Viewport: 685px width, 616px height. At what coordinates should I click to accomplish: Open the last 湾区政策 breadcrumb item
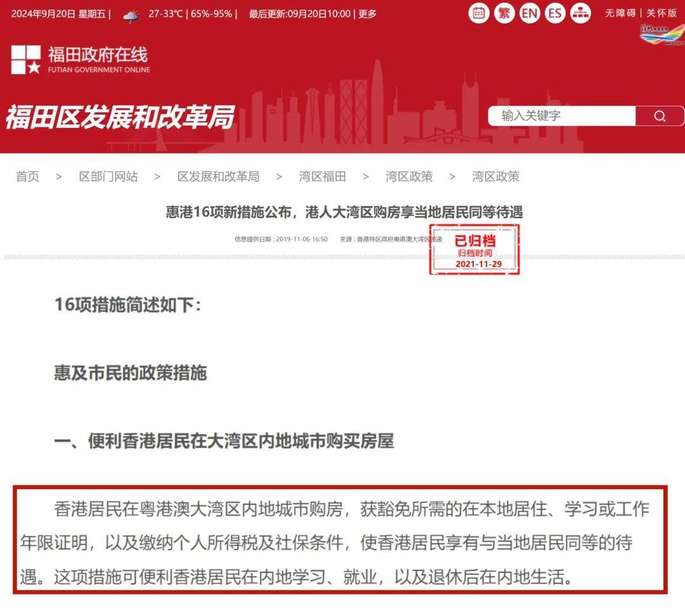[x=495, y=176]
